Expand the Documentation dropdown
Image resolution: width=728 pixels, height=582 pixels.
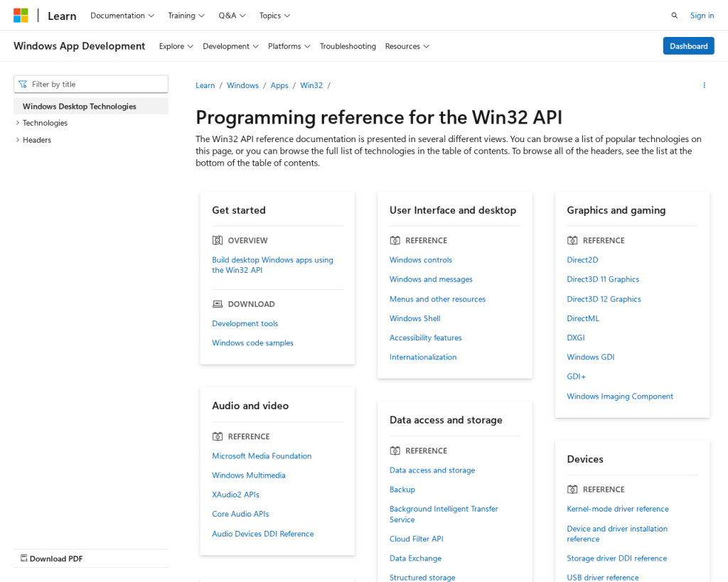click(x=122, y=16)
